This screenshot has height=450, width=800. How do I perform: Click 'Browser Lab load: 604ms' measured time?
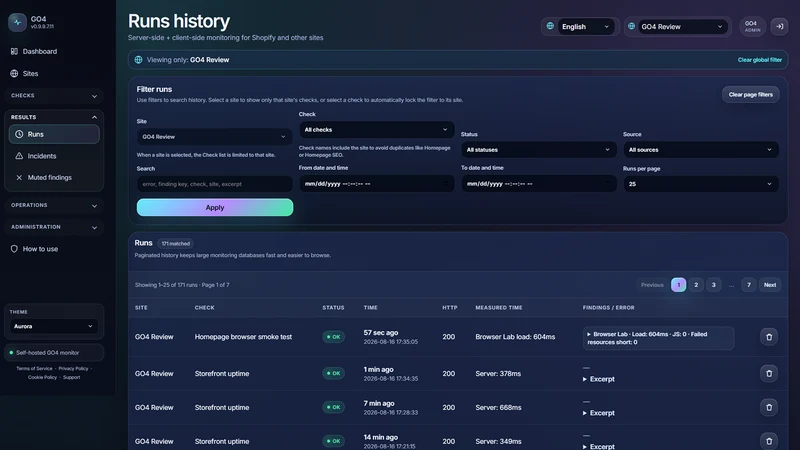(515, 337)
